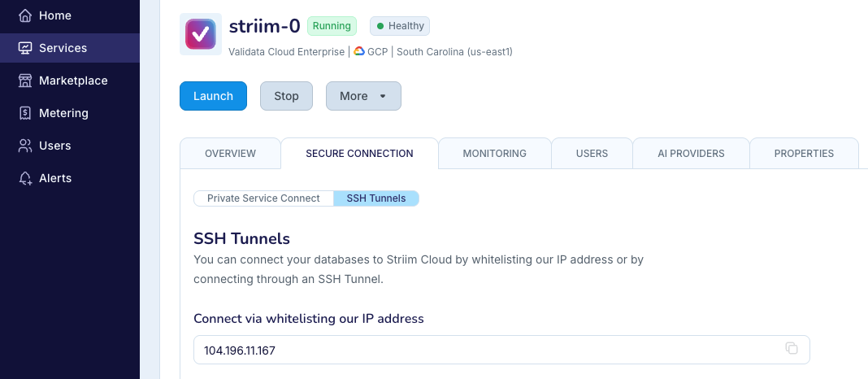Viewport: 868px width, 379px height.
Task: Switch to Private Service Connect option
Action: pyautogui.click(x=263, y=198)
